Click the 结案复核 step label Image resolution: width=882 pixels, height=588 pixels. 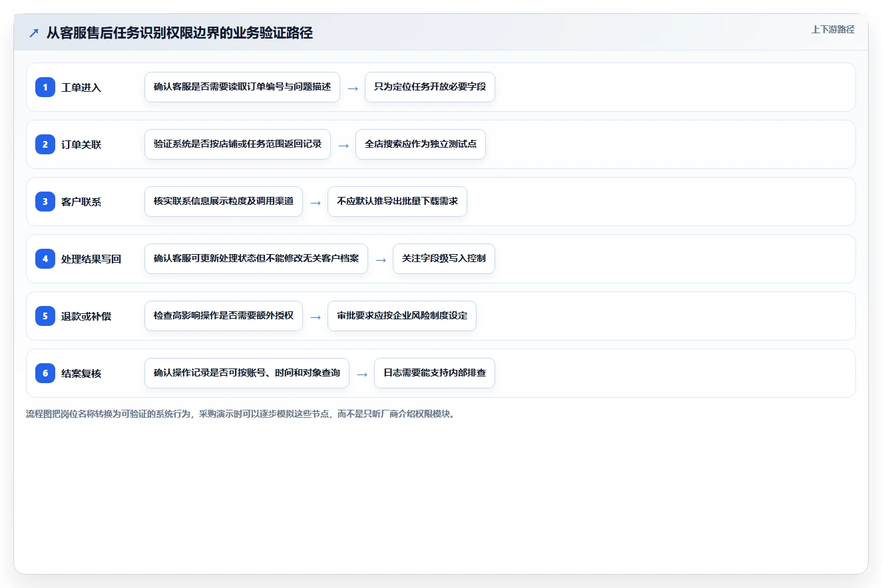pos(81,373)
